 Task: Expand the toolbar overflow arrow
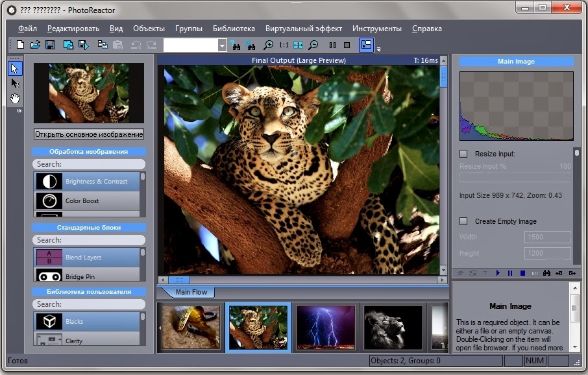[x=378, y=49]
